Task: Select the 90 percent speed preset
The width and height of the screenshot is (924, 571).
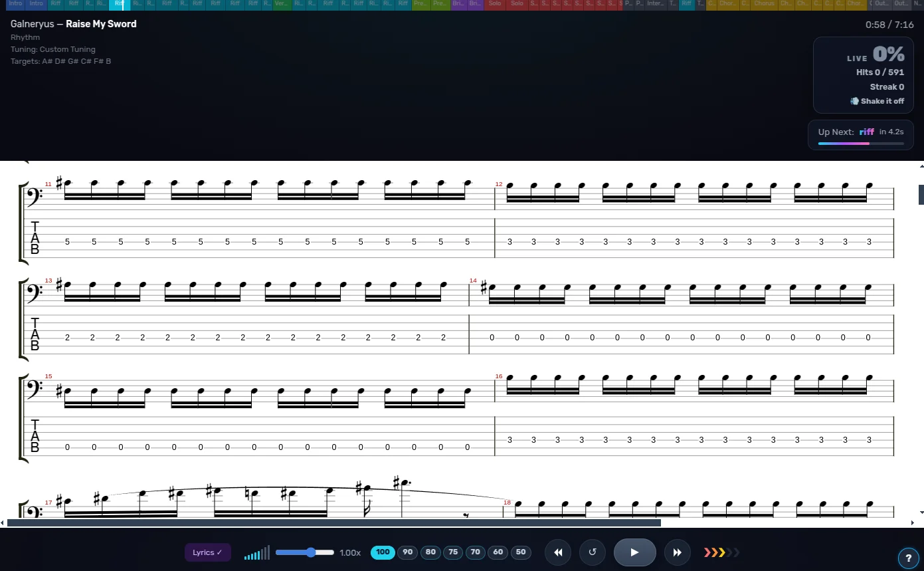Action: click(407, 552)
